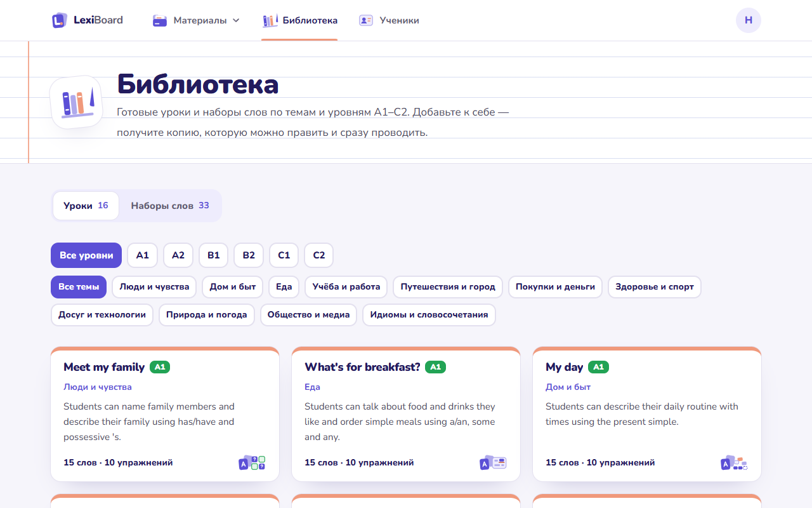812x508 pixels.
Task: Switch to the Наборы слов 33 tab
Action: pos(170,206)
